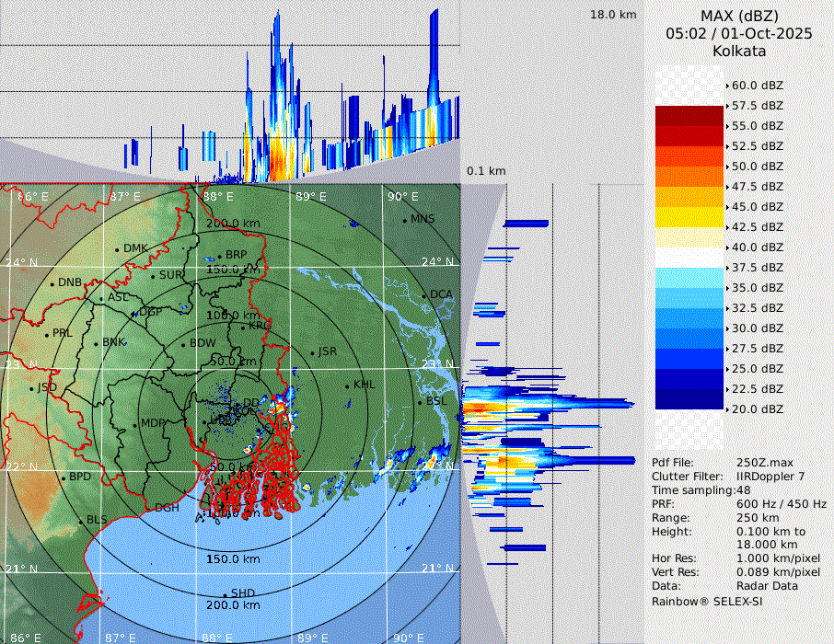Click the upper 200.0 km range ring label
834x644 pixels.
click(232, 224)
